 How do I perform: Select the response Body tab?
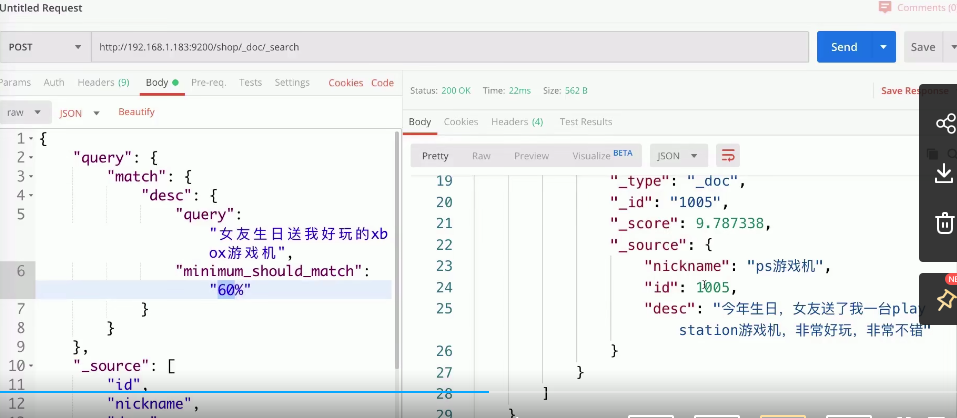click(x=420, y=121)
